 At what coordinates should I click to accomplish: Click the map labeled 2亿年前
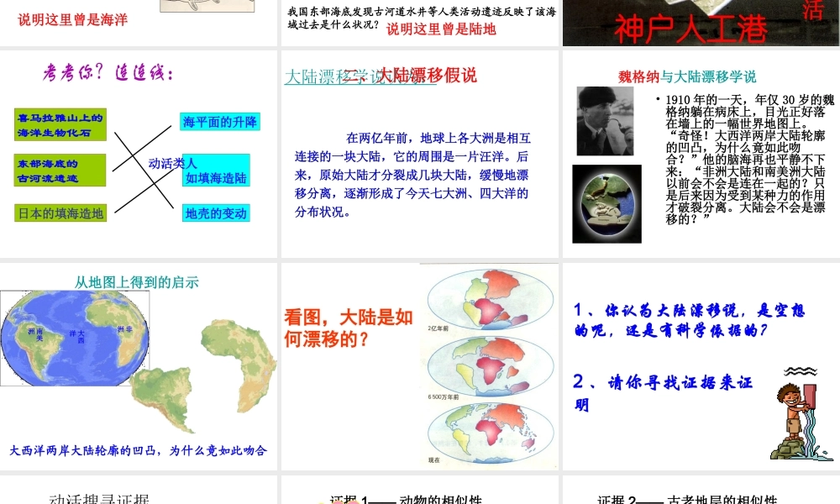tap(490, 300)
